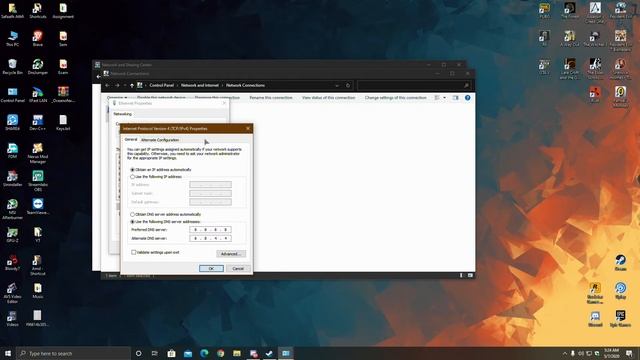Image resolution: width=640 pixels, height=360 pixels.
Task: Open the notification center icon
Action: pos(629,353)
